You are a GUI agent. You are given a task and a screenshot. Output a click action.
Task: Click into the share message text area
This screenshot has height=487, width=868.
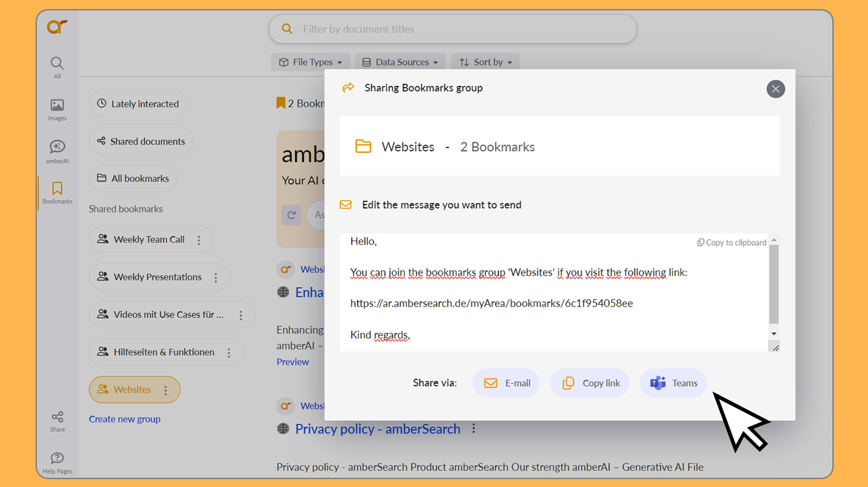click(x=554, y=292)
